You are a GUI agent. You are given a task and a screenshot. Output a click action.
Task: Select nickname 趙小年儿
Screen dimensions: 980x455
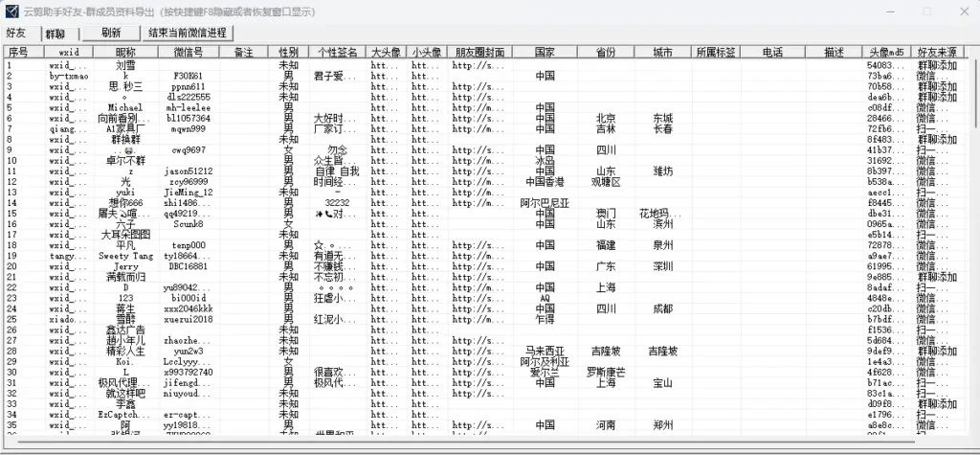point(125,340)
